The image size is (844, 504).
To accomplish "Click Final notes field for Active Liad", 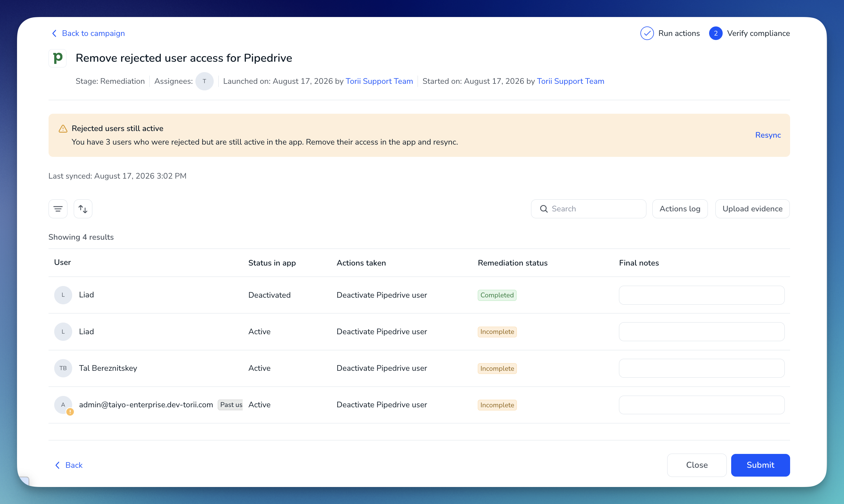I will coord(702,332).
